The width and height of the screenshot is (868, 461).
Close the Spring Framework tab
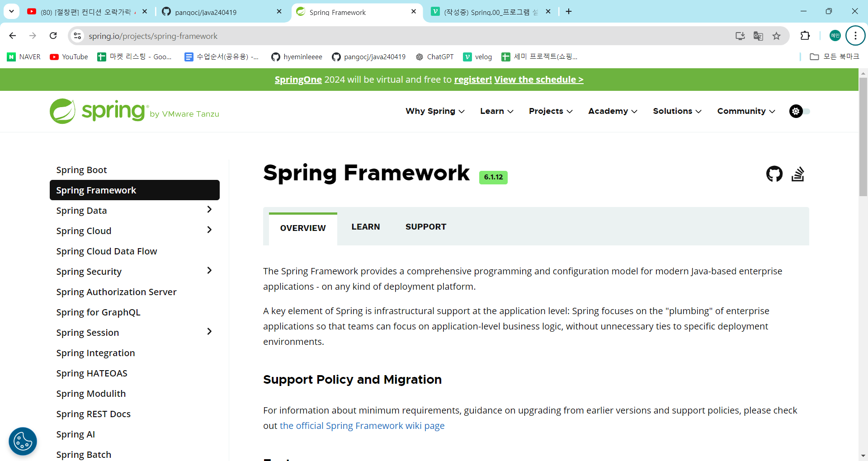414,12
